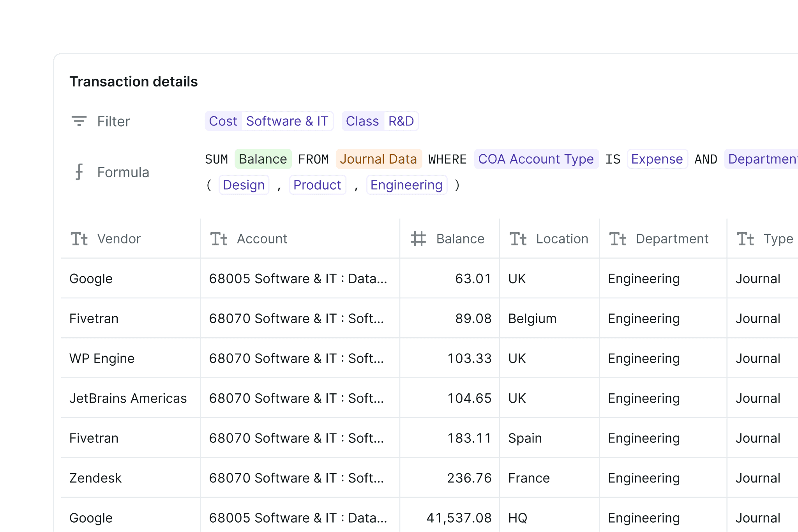
Task: Click the Filter lines icon
Action: pyautogui.click(x=79, y=121)
